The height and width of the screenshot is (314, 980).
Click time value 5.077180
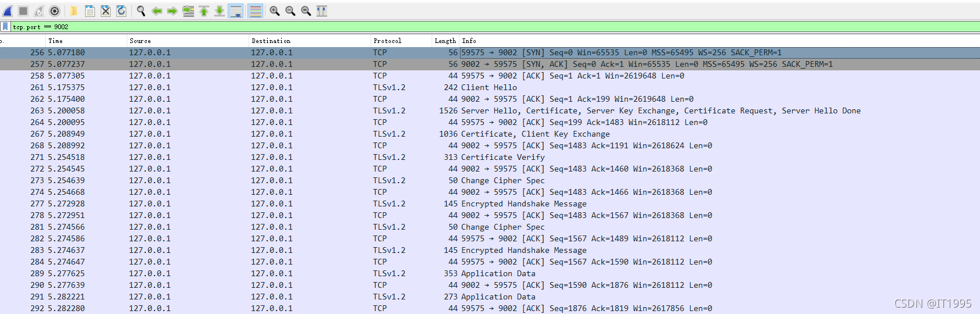pos(66,52)
